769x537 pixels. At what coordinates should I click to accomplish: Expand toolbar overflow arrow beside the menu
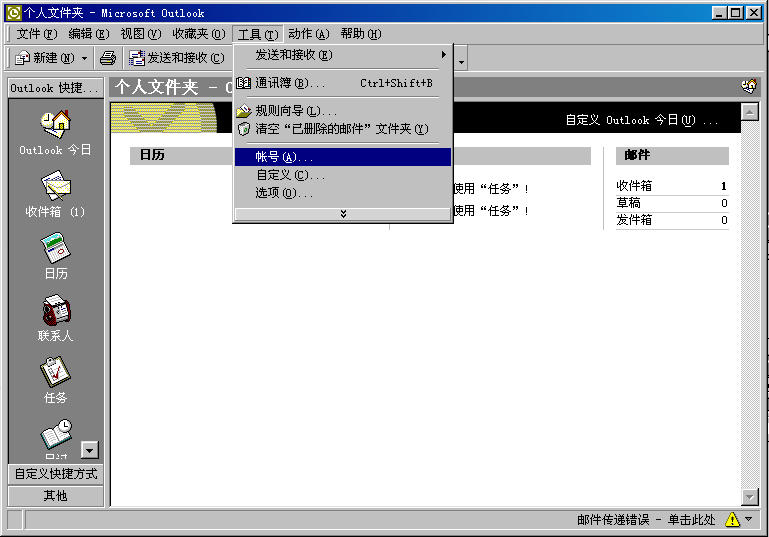click(461, 62)
